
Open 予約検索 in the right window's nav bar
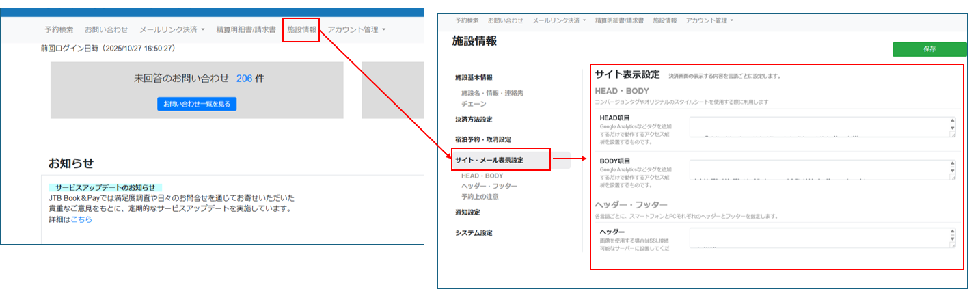click(467, 20)
